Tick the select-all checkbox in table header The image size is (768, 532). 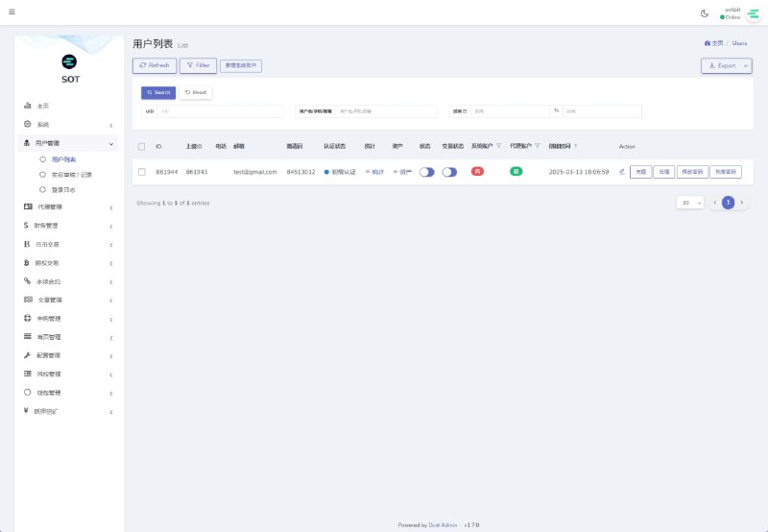141,147
